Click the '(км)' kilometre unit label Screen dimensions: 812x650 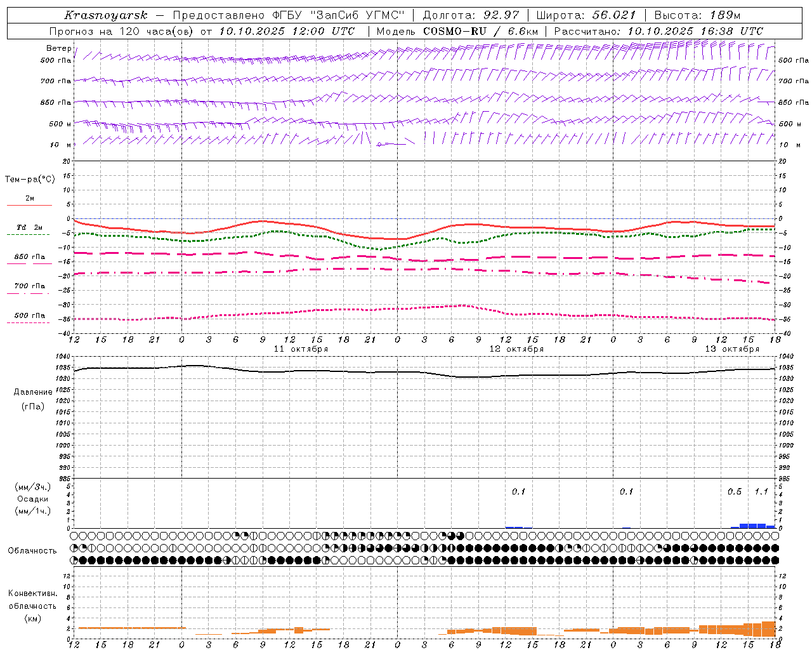(x=32, y=618)
